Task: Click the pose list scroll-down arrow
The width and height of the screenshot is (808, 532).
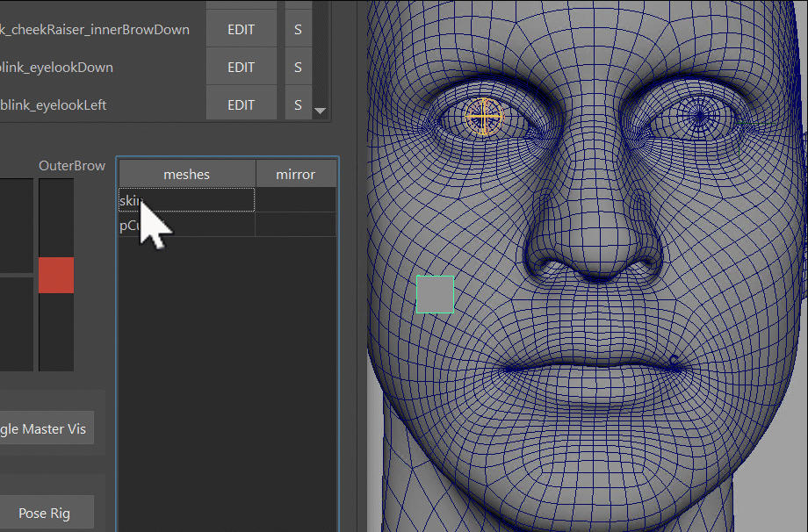Action: point(320,111)
